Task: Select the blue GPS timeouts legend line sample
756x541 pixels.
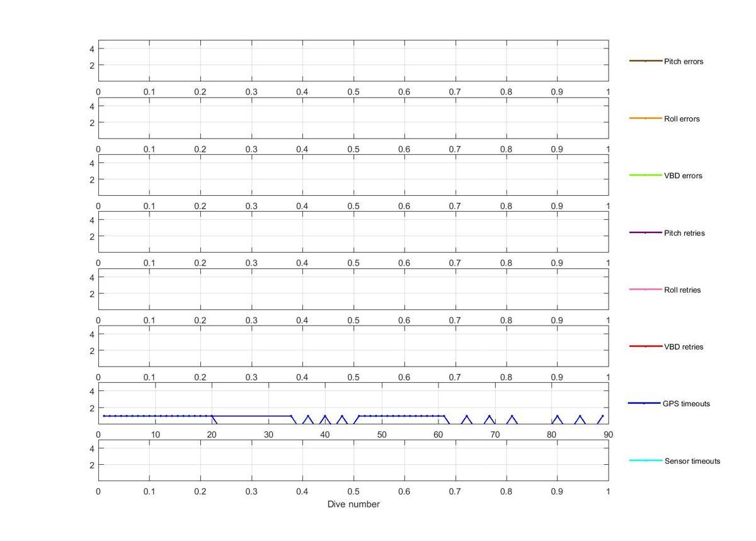Action: pyautogui.click(x=644, y=403)
